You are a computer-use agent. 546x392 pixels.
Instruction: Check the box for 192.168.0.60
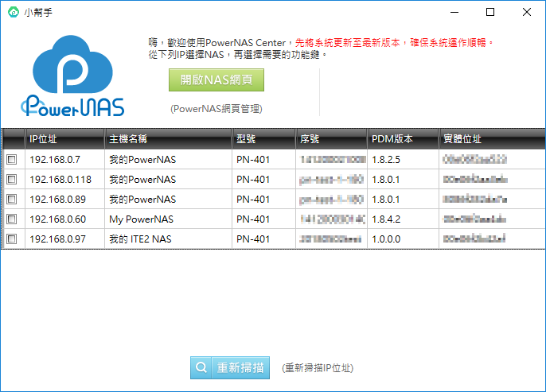[11, 219]
